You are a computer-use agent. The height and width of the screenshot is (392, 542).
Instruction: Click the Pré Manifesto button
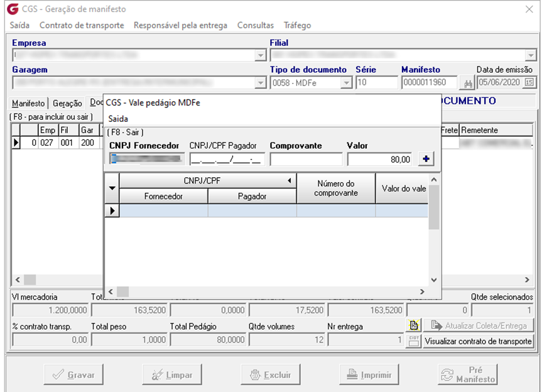[468, 374]
